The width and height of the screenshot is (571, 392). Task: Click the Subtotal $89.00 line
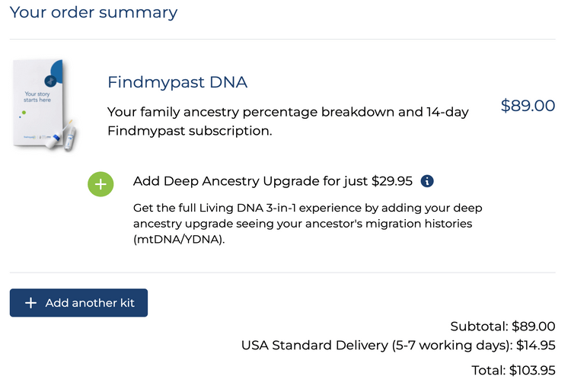(502, 326)
